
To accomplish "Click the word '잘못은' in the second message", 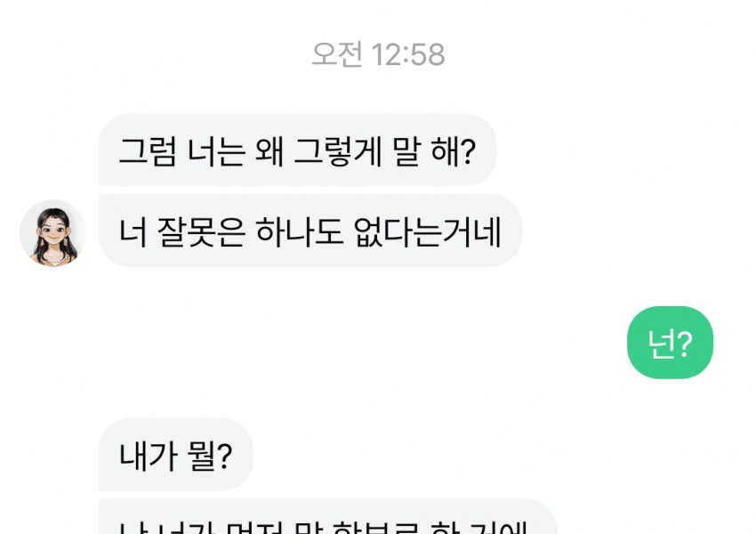I will tap(201, 232).
